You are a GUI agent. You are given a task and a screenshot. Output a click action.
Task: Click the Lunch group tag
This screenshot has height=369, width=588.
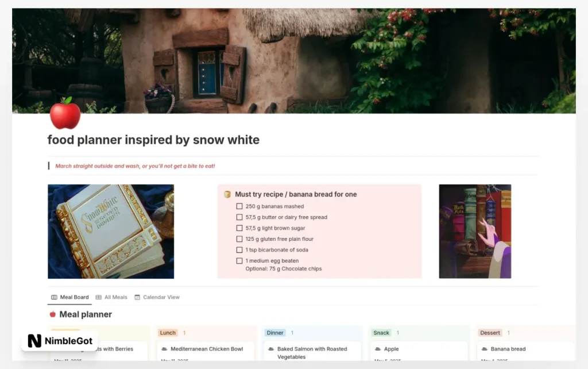point(168,333)
